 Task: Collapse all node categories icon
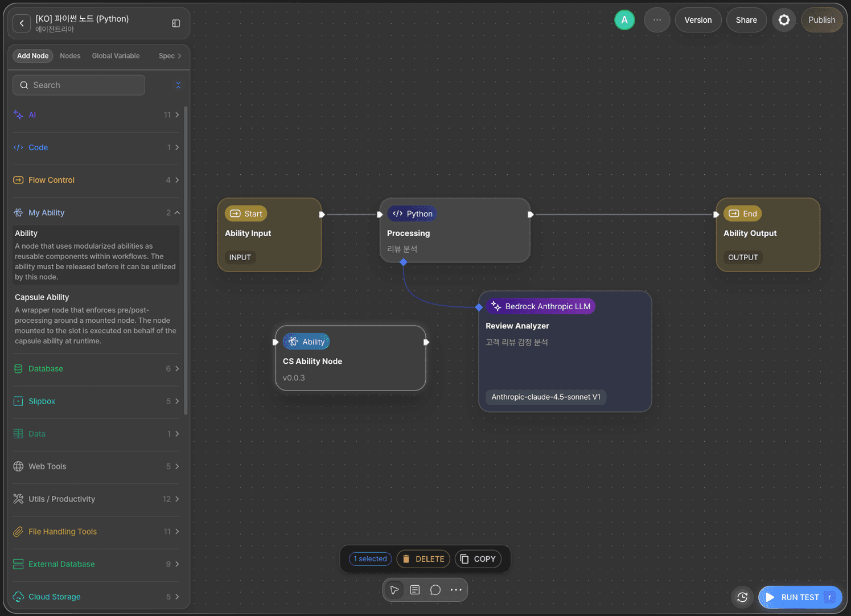click(x=178, y=85)
